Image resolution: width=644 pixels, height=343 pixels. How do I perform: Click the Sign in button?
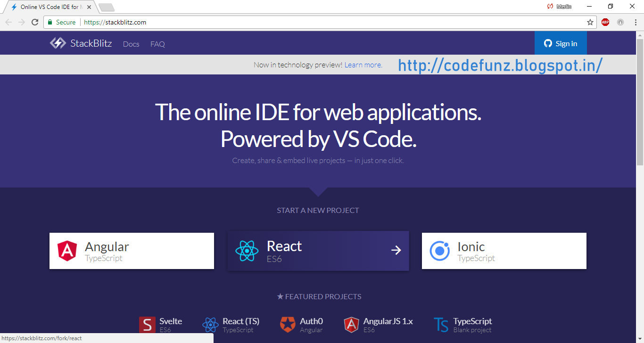tap(561, 43)
